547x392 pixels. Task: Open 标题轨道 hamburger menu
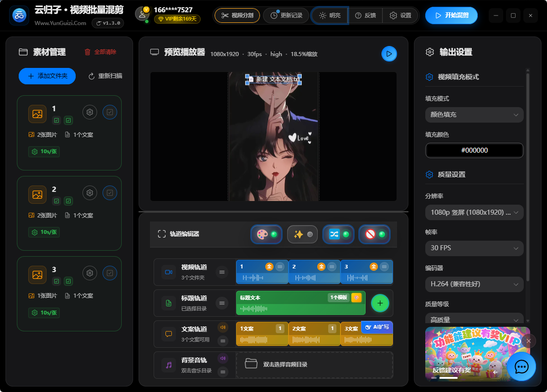click(222, 303)
